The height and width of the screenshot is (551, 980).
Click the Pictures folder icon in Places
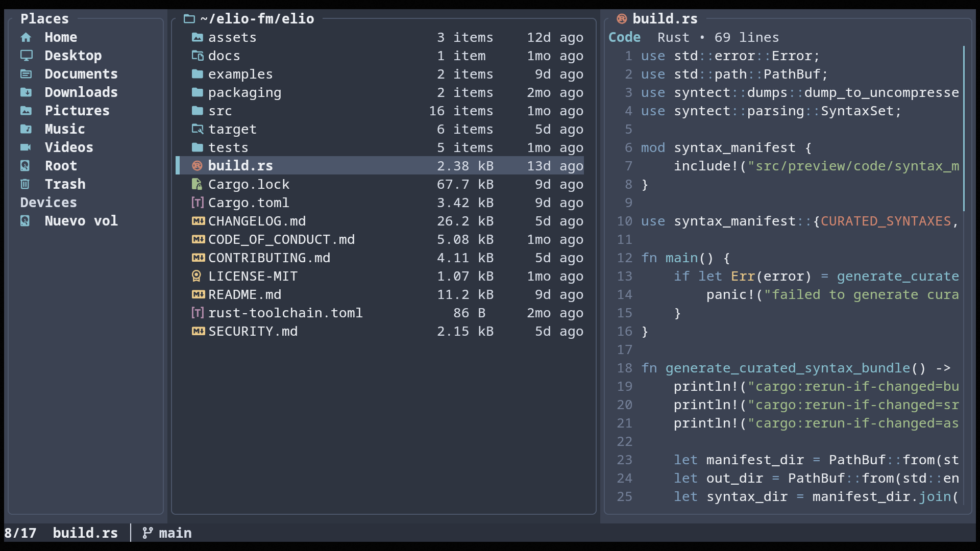click(x=26, y=111)
